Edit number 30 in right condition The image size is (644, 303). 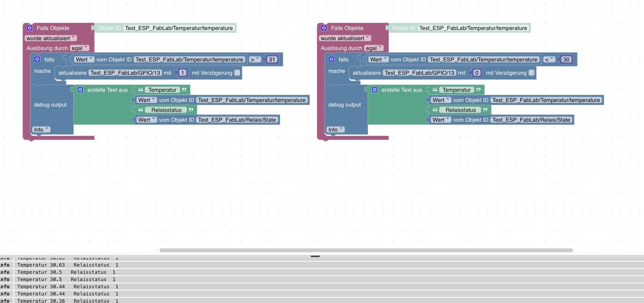point(566,59)
